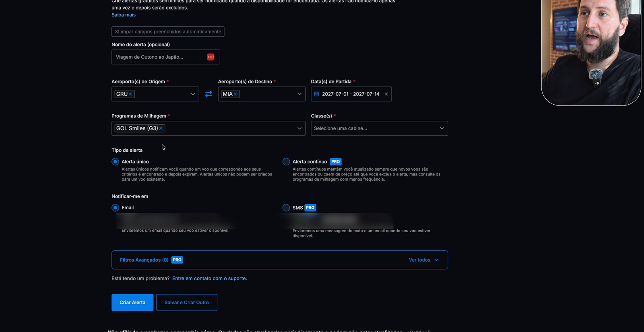Click the Criar Alerta button
Image resolution: width=644 pixels, height=332 pixels.
coord(132,303)
